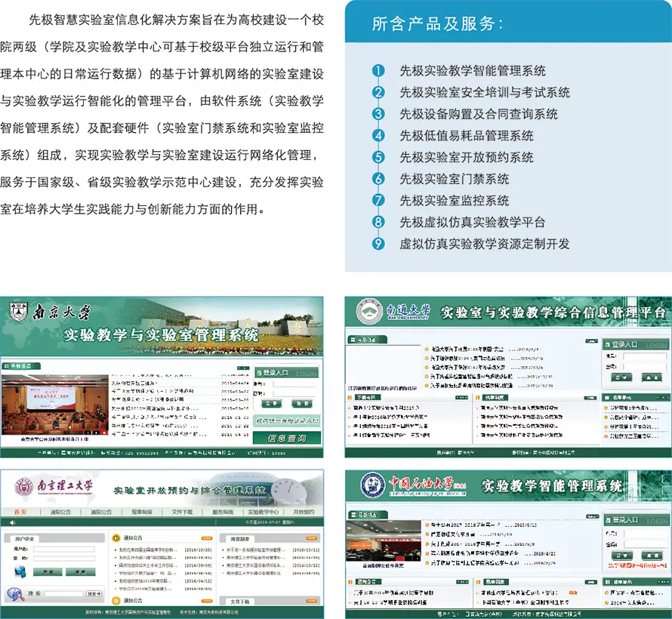Click right green reset button in Nantong login panel
672x619 pixels.
[652, 377]
